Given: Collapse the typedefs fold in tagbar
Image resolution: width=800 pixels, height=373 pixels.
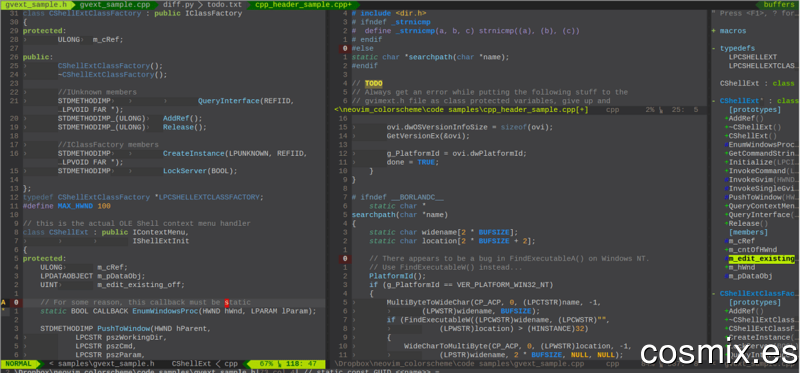Looking at the screenshot, I should [733, 48].
